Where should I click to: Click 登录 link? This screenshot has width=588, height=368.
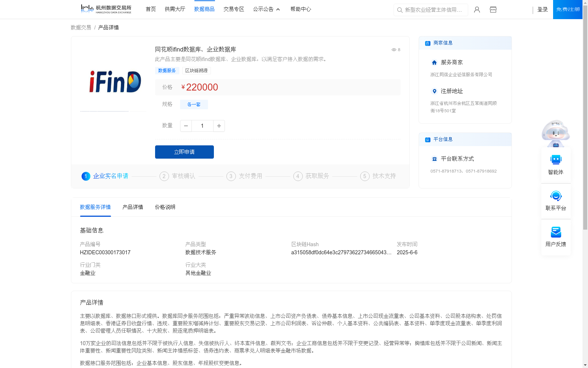(542, 10)
